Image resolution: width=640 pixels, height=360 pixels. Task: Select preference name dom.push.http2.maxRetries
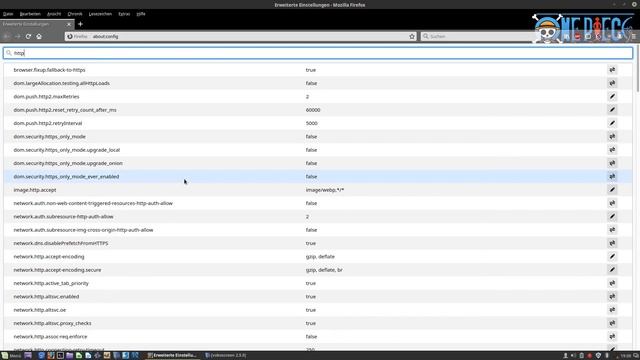click(47, 97)
